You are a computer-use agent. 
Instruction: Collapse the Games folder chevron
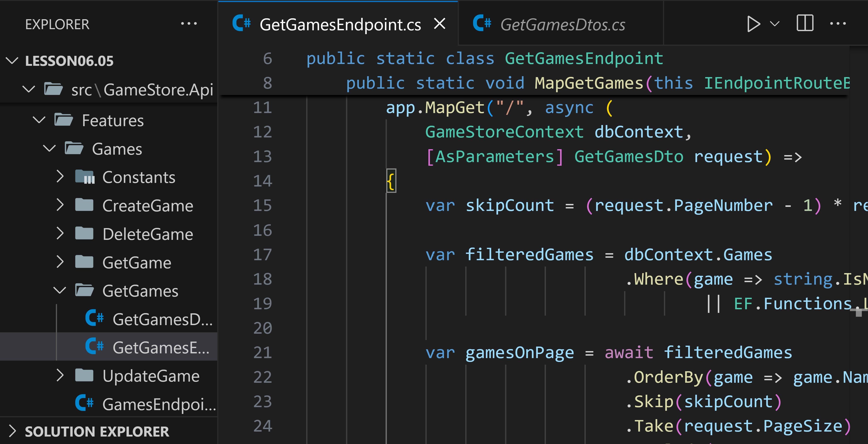point(50,149)
